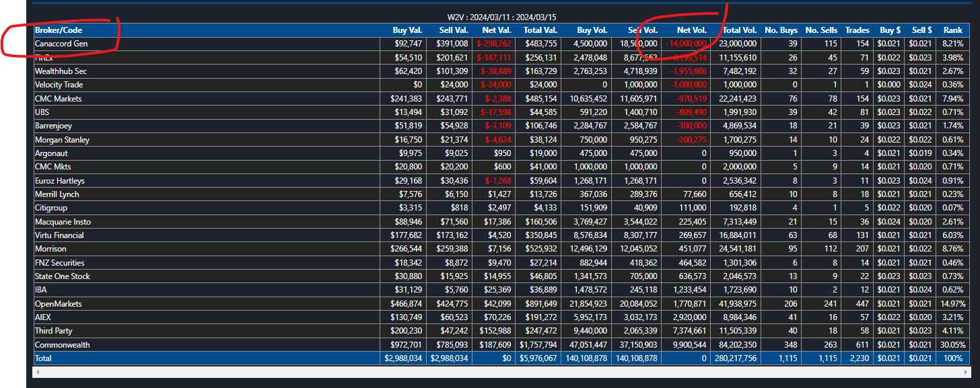Click the No. Buys column header

781,30
